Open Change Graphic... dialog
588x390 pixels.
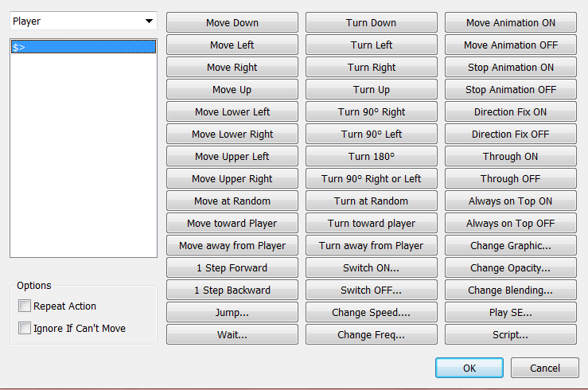click(510, 245)
